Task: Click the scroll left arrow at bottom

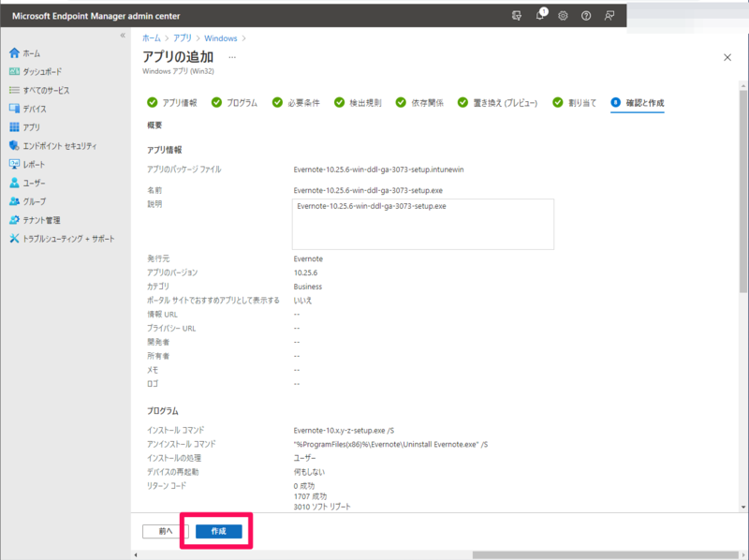Action: [x=136, y=554]
